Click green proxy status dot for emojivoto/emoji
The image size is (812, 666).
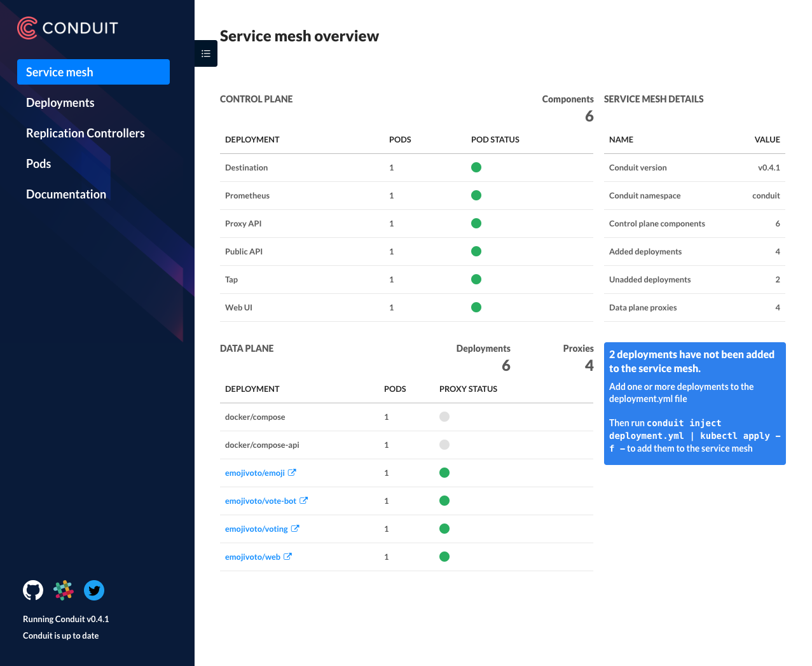[x=444, y=473]
